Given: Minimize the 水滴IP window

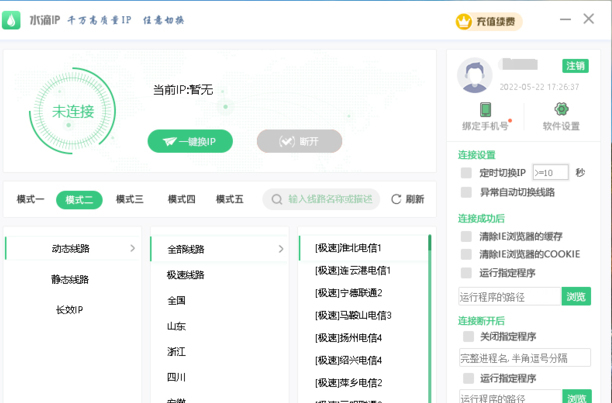Looking at the screenshot, I should tap(565, 19).
